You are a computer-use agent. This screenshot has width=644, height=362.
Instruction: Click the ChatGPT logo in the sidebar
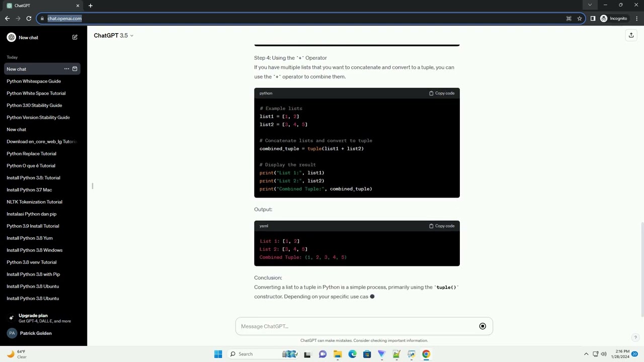tap(11, 37)
